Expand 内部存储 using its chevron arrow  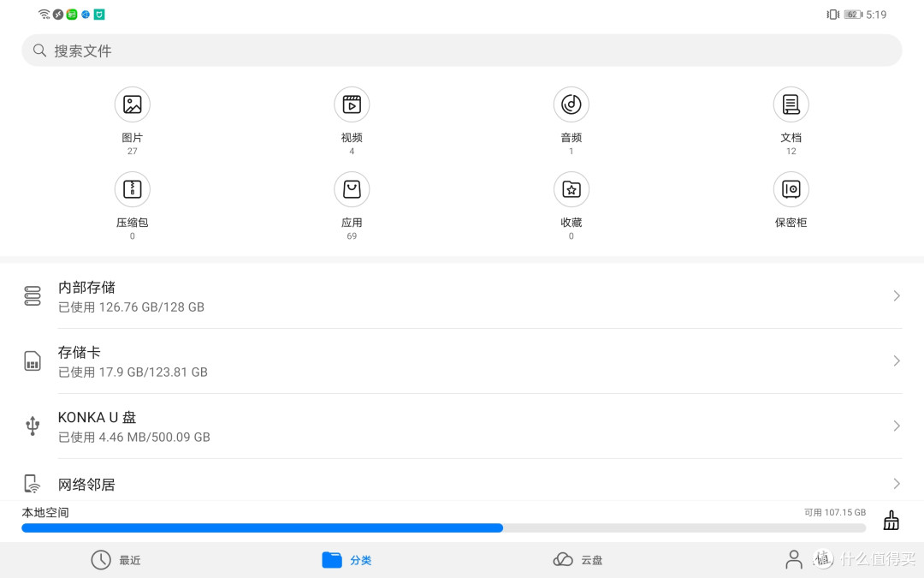tap(896, 296)
